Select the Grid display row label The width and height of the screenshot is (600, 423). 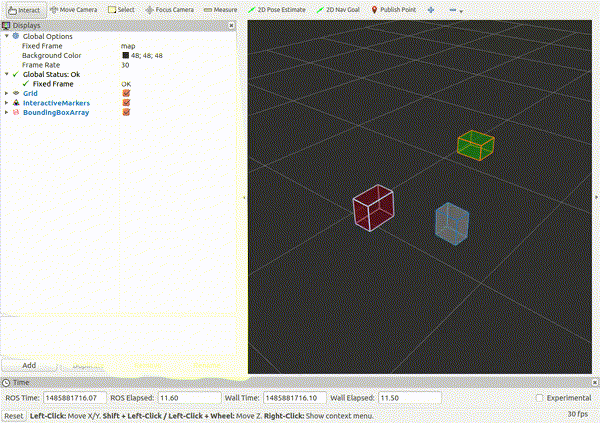point(30,93)
